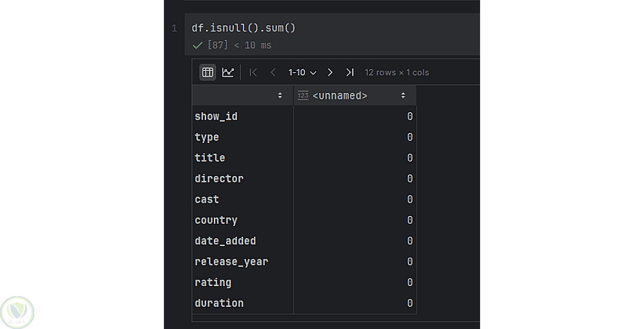The image size is (644, 329).
Task: Sort the unnamed column arrows
Action: pyautogui.click(x=403, y=95)
